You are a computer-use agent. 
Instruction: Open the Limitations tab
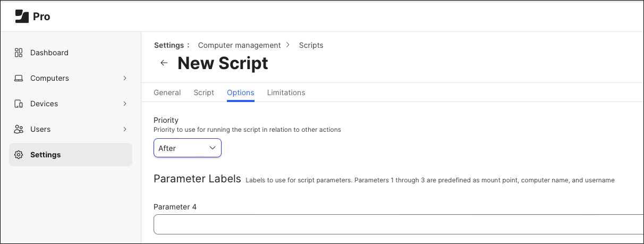[x=286, y=92]
